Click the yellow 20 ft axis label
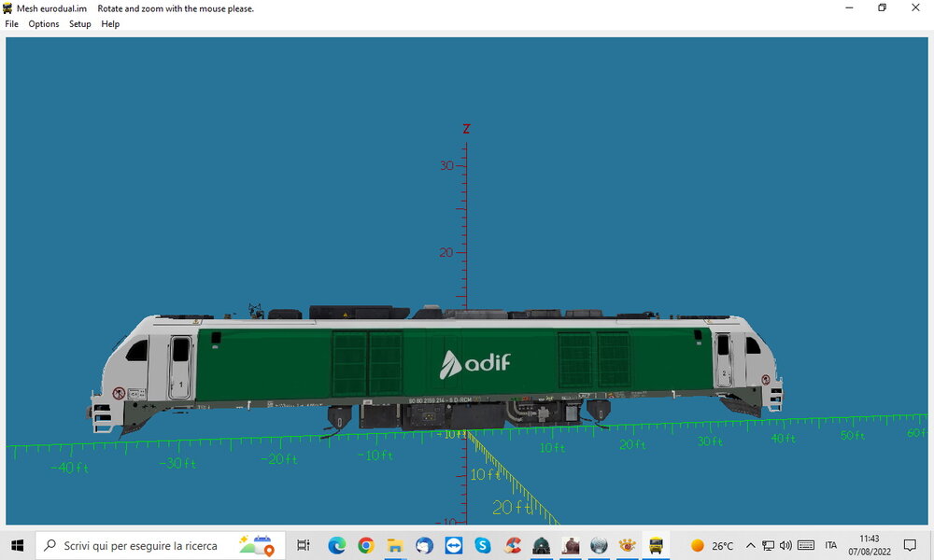Screen dimensions: 934x560 coord(511,507)
